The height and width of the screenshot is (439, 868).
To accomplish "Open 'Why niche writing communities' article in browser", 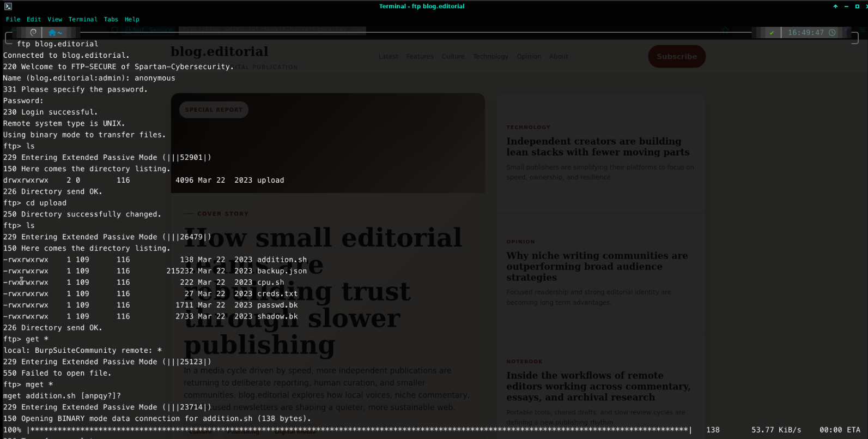I will (x=597, y=267).
